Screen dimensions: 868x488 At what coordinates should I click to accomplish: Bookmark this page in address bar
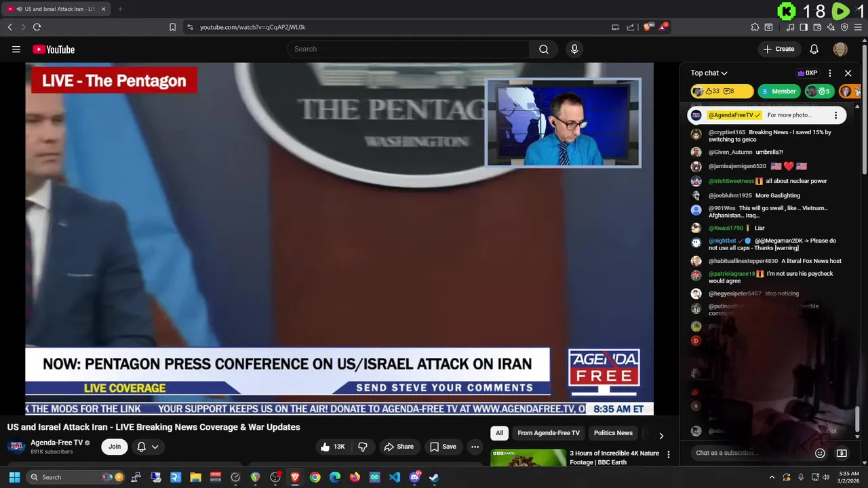coord(172,27)
